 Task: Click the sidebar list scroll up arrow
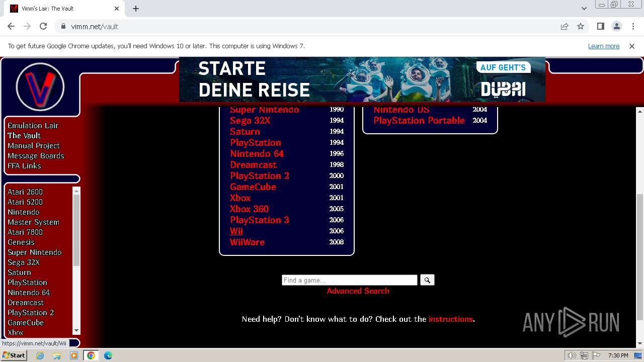click(x=76, y=191)
